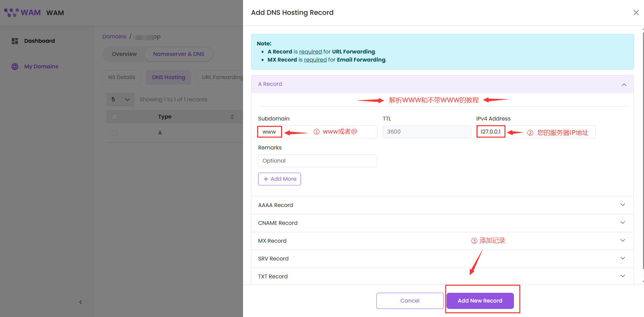Click the My Domains globe icon
This screenshot has width=644, height=317.
(x=15, y=67)
